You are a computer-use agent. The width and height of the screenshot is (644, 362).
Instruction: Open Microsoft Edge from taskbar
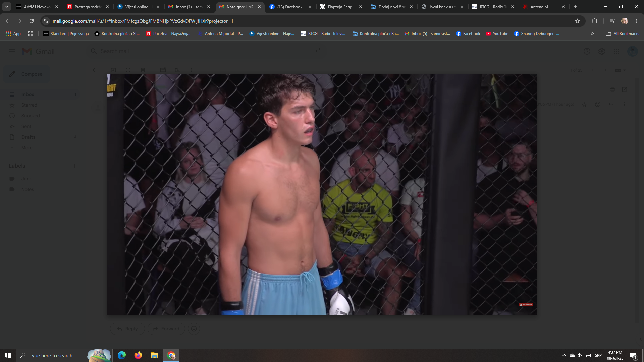122,355
